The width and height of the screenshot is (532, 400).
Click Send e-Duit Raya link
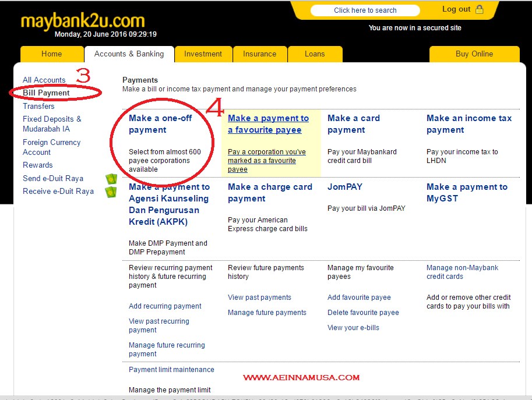[x=53, y=178]
